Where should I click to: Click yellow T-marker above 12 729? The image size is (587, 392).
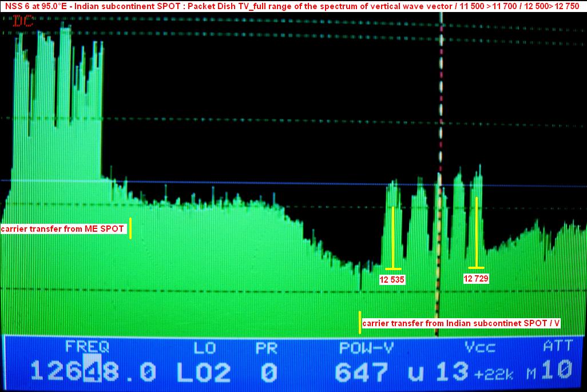point(476,233)
